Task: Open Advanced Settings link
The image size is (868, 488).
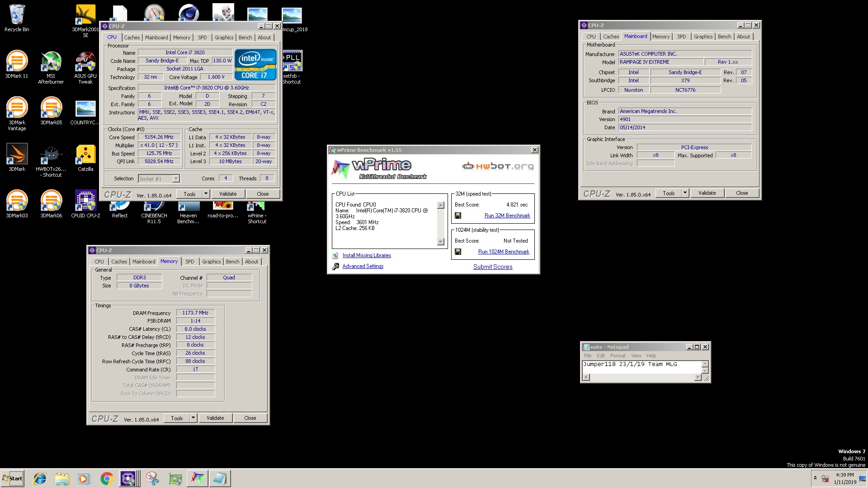Action: pyautogui.click(x=363, y=267)
